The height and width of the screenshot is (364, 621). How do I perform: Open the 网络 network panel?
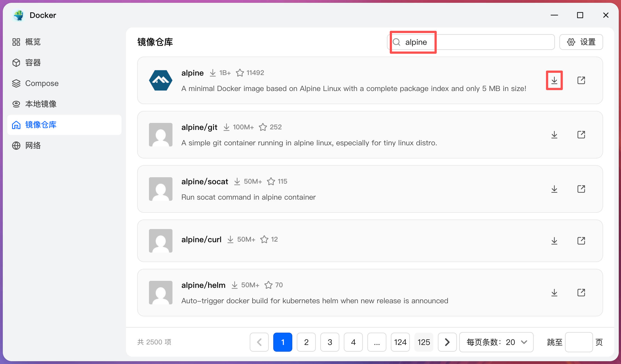[33, 145]
